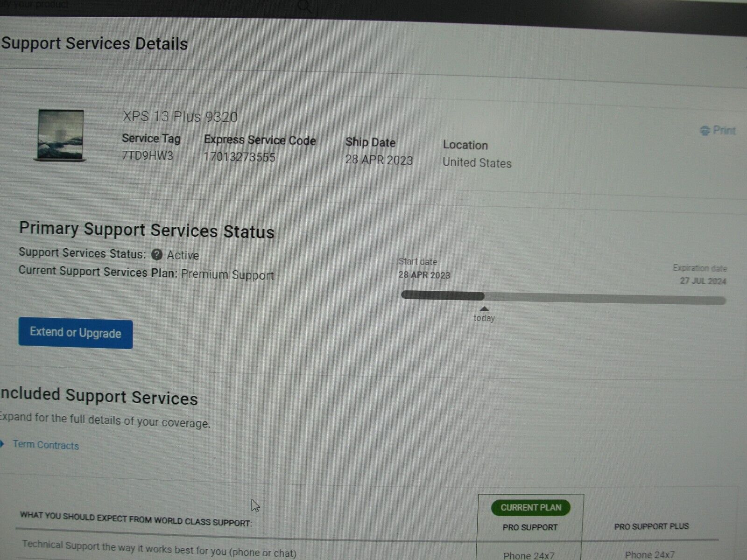The image size is (747, 560).
Task: Click the United States location value
Action: point(477,163)
